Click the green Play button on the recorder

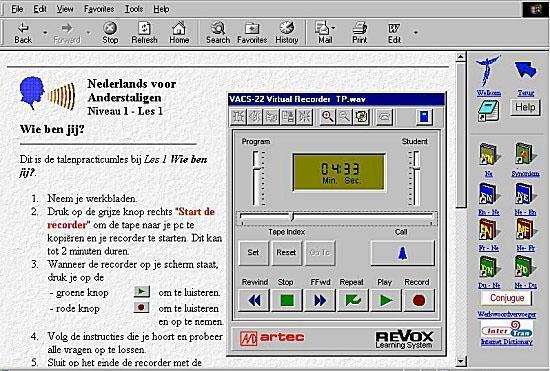point(386,300)
